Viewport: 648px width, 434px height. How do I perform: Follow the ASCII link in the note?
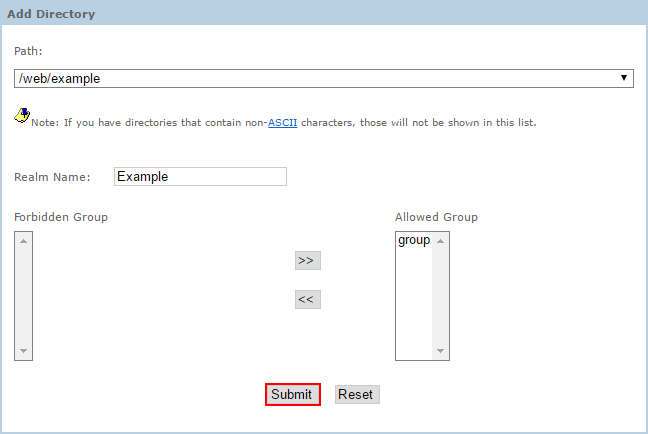[282, 123]
